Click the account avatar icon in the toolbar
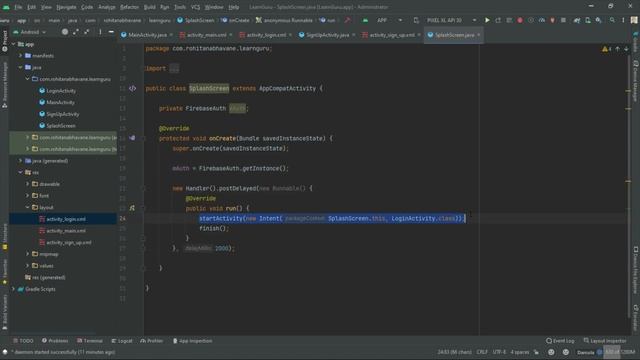The height and width of the screenshot is (360, 640). pyautogui.click(x=634, y=20)
